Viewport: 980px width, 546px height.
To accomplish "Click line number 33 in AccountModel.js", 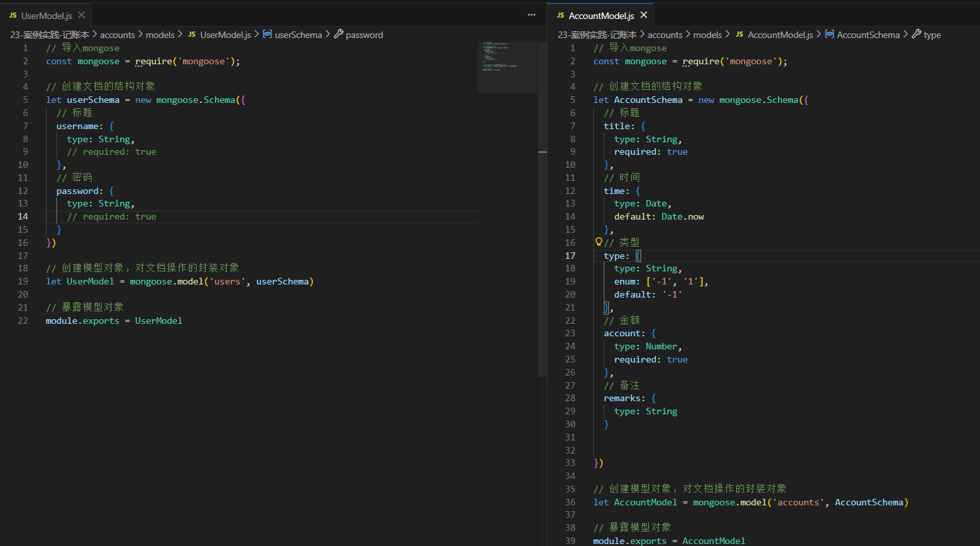I will pyautogui.click(x=570, y=463).
